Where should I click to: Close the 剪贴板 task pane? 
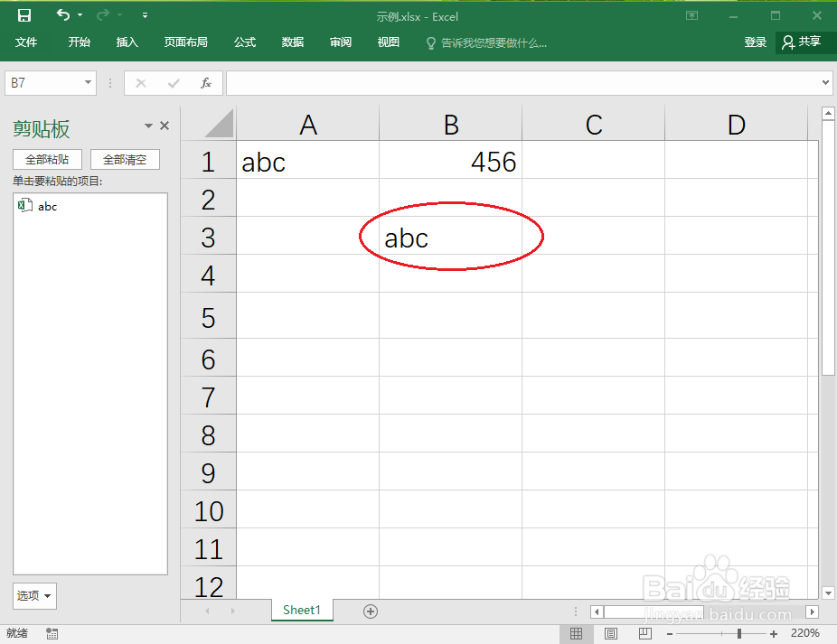pyautogui.click(x=165, y=127)
